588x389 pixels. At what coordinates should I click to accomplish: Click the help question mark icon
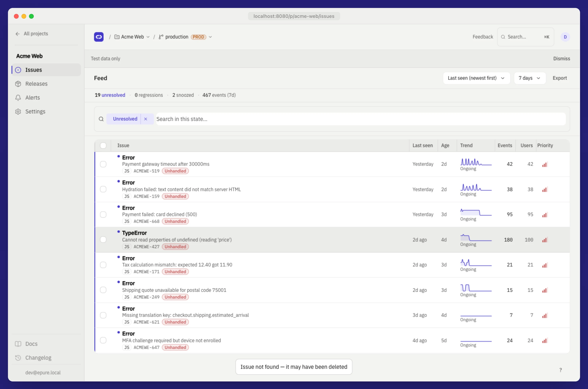click(560, 370)
